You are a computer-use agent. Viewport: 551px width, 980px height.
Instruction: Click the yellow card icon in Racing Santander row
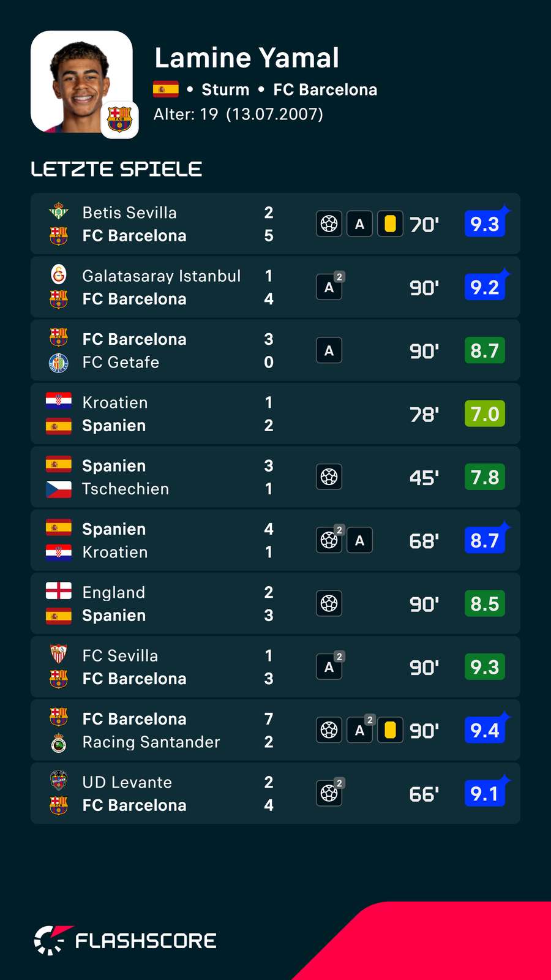[x=390, y=730]
